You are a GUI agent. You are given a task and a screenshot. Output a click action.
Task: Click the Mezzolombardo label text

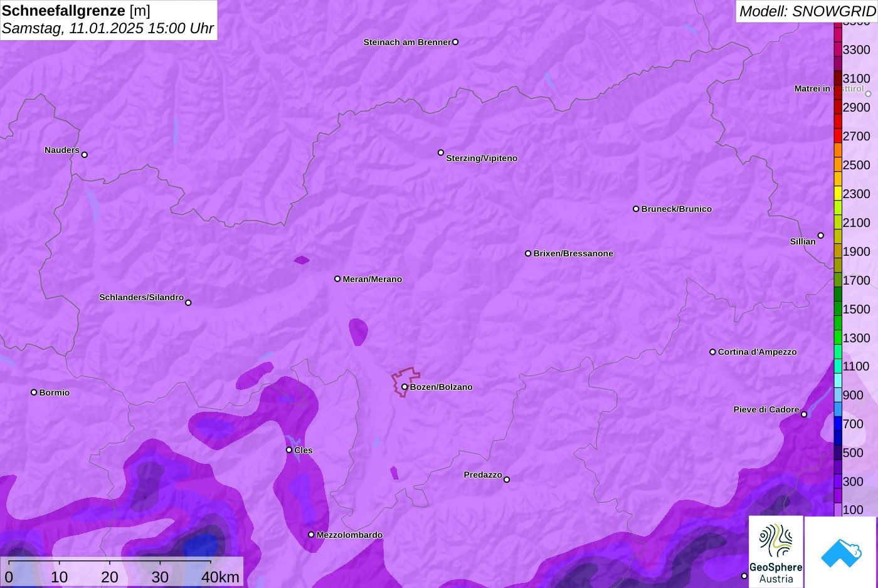pyautogui.click(x=349, y=535)
